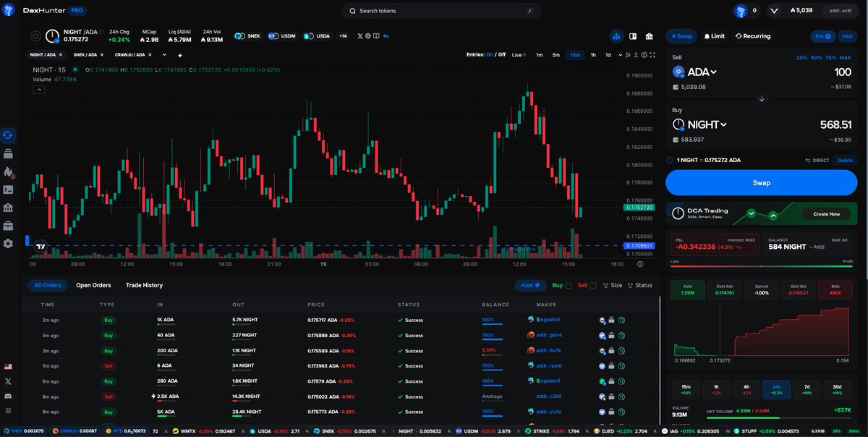Viewport: 868px width, 437px height.
Task: Click the US flag language icon
Action: tap(8, 367)
